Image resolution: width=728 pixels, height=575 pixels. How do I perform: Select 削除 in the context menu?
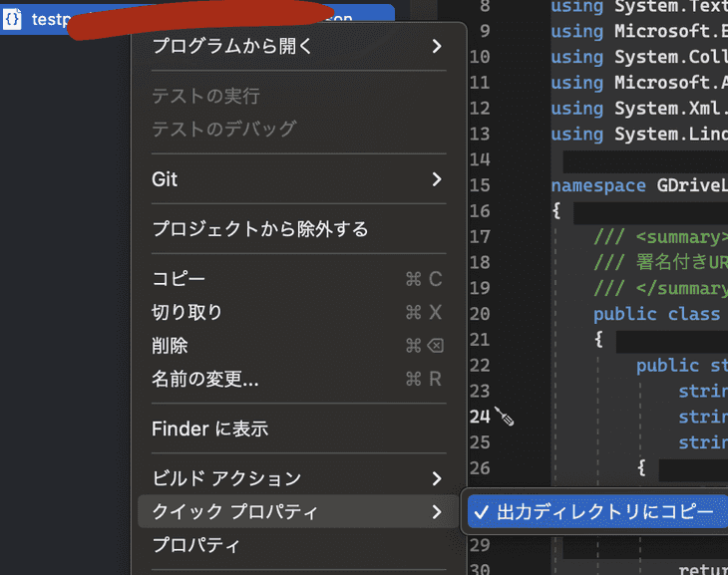pos(298,346)
